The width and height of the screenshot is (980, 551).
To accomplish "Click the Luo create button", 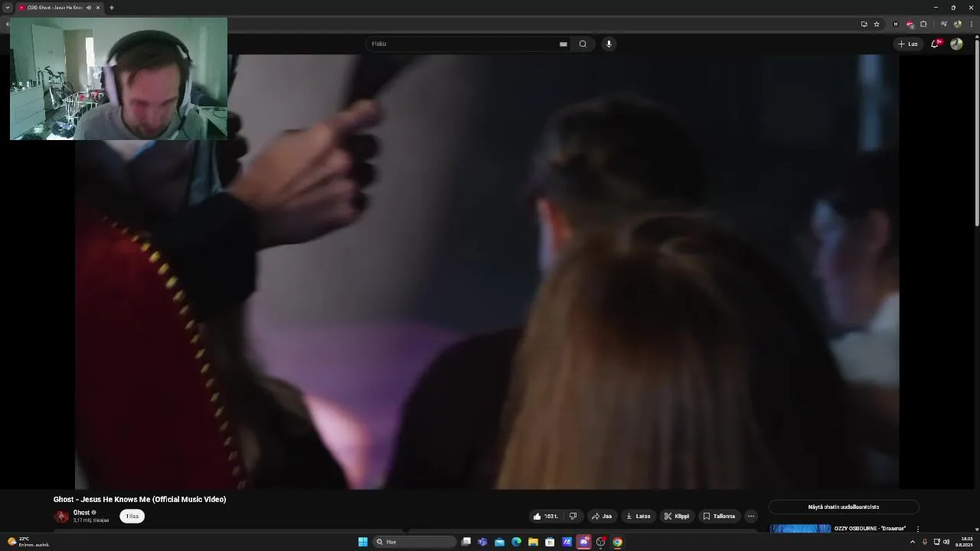I will click(908, 44).
